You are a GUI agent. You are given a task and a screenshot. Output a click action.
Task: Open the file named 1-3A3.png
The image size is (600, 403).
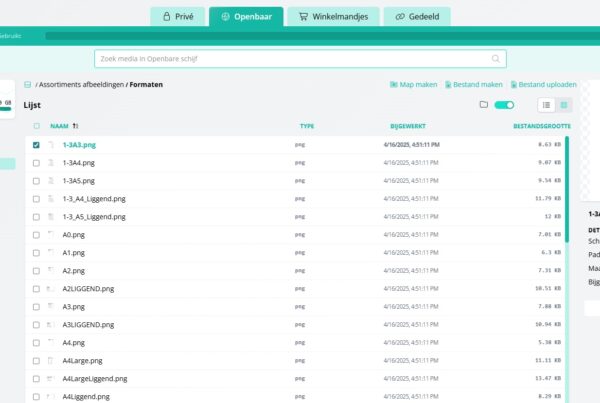coord(79,145)
